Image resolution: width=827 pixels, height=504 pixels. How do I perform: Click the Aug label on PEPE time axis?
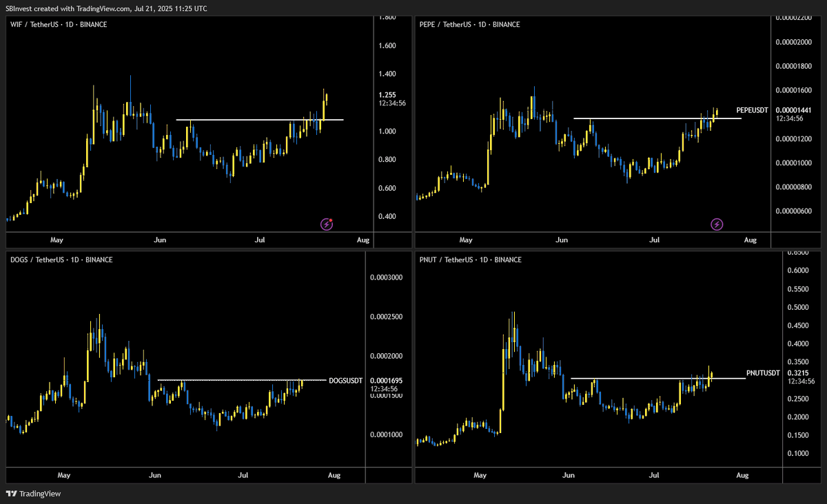point(751,240)
